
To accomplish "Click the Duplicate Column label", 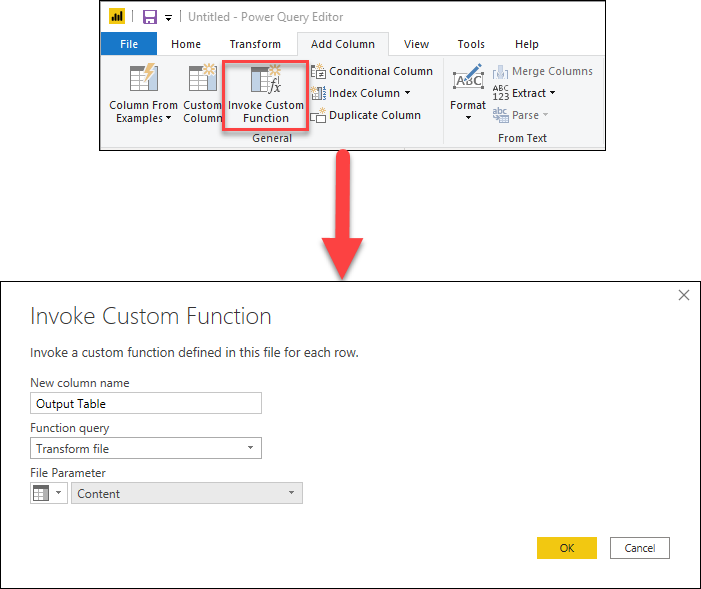I will [x=375, y=115].
